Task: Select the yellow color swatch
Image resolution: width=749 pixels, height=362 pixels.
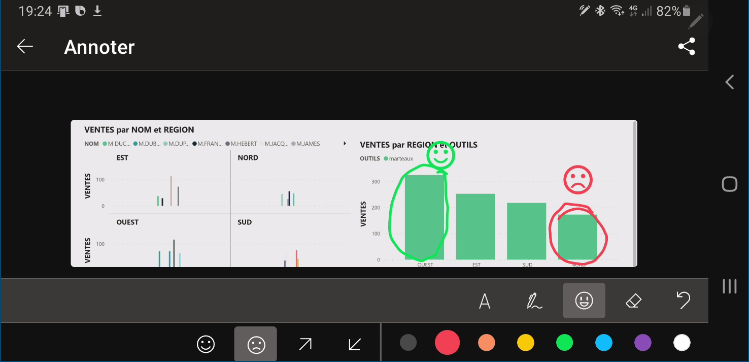Action: (525, 342)
